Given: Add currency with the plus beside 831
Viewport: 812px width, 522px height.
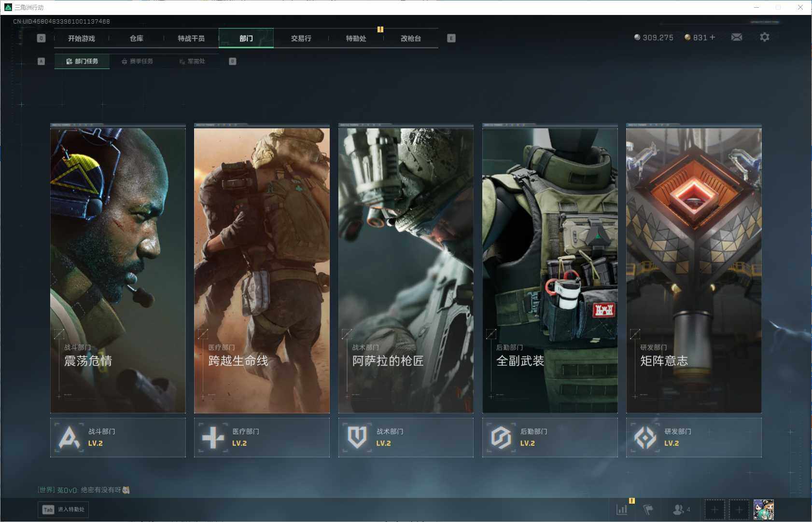Looking at the screenshot, I should [713, 37].
